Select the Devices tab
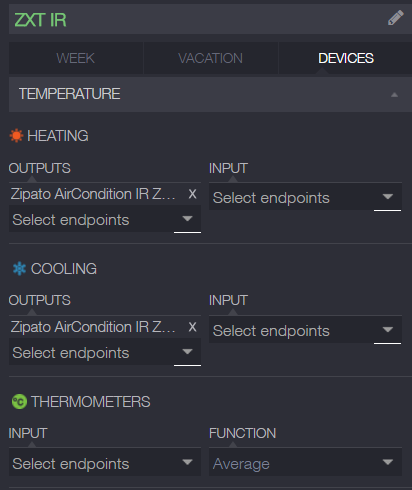 click(x=346, y=58)
